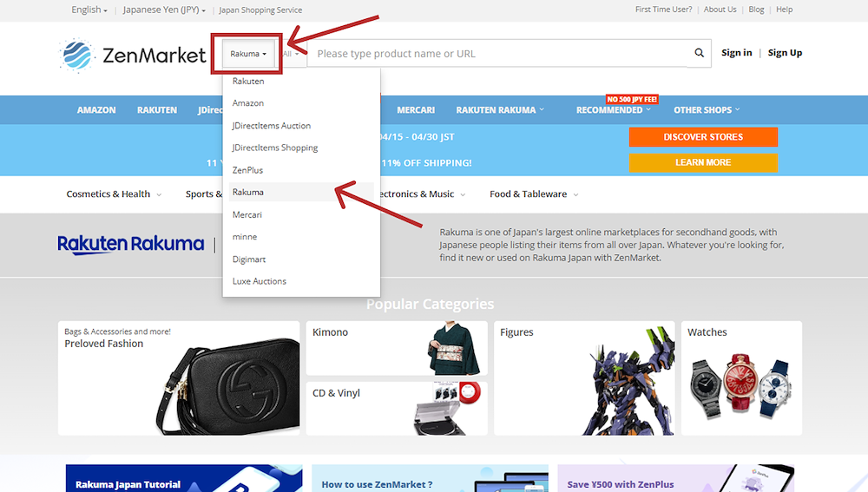
Task: Open the About Us link
Action: [720, 10]
